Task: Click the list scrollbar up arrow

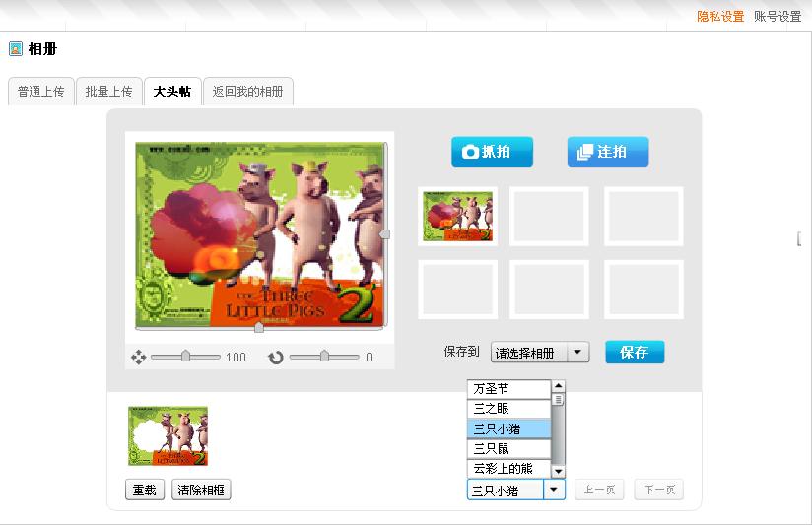Action: [558, 386]
